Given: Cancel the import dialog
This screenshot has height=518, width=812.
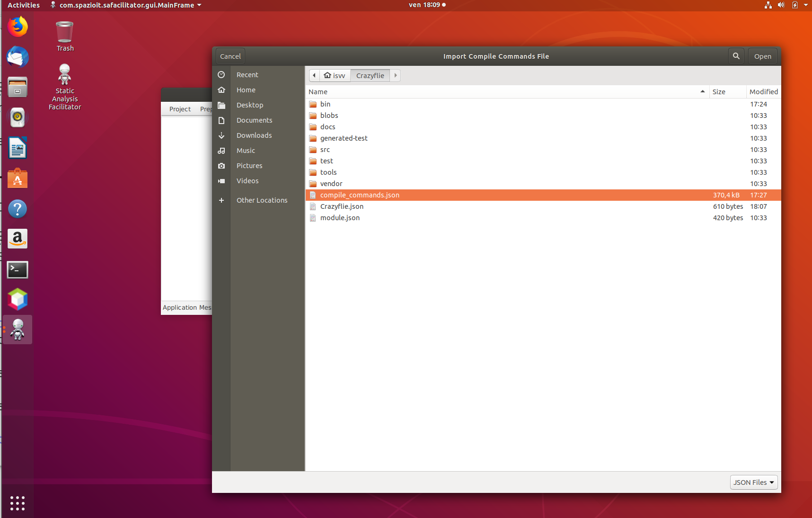Looking at the screenshot, I should (230, 56).
